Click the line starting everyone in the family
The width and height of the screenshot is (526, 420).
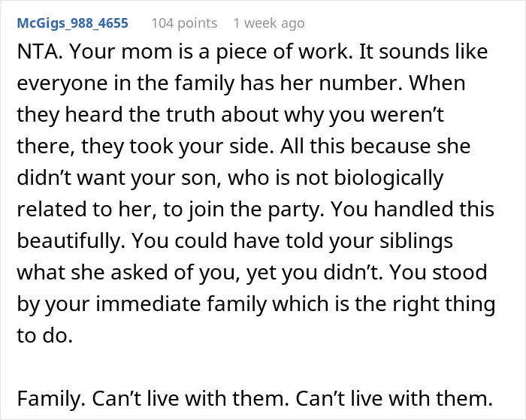coord(241,83)
